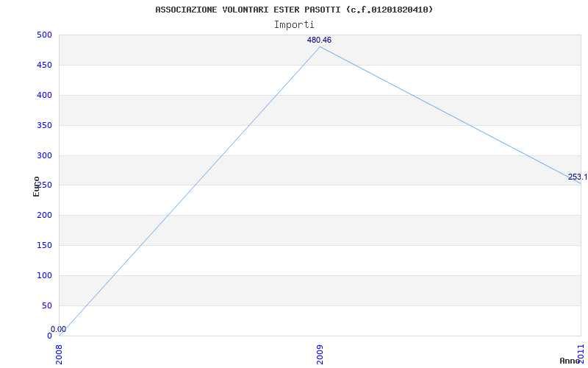
Task: Click the Euro y-axis title
Action: coord(36,186)
